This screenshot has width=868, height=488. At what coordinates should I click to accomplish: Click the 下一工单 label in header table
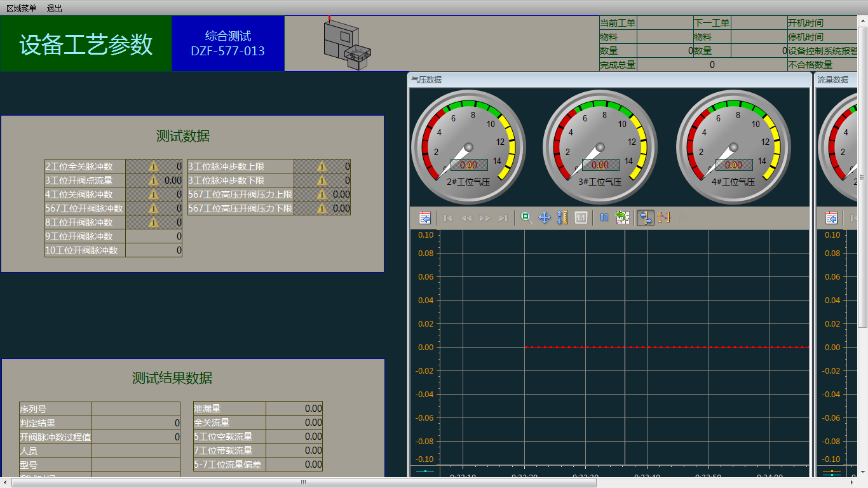click(x=712, y=23)
